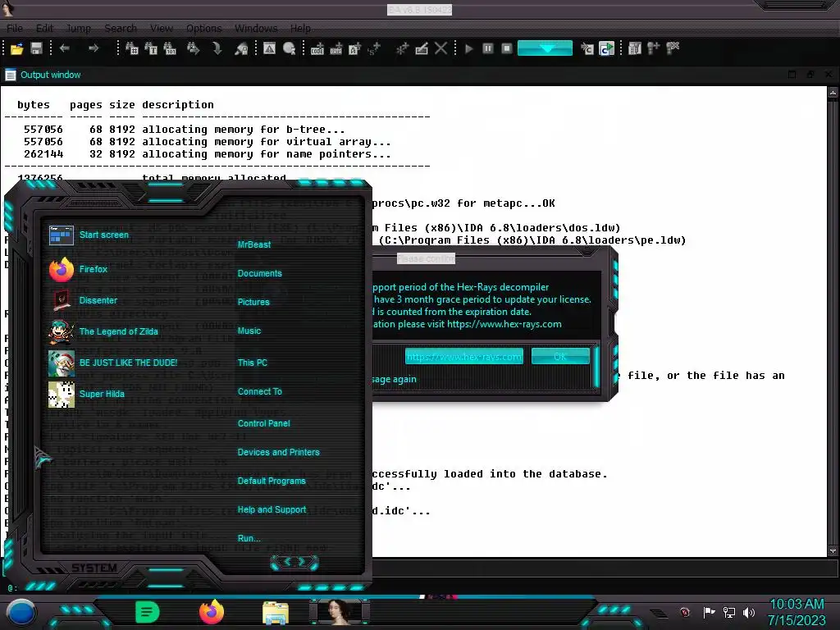Jump forward with the right arrow
Screen dimensions: 840x630
coord(94,48)
